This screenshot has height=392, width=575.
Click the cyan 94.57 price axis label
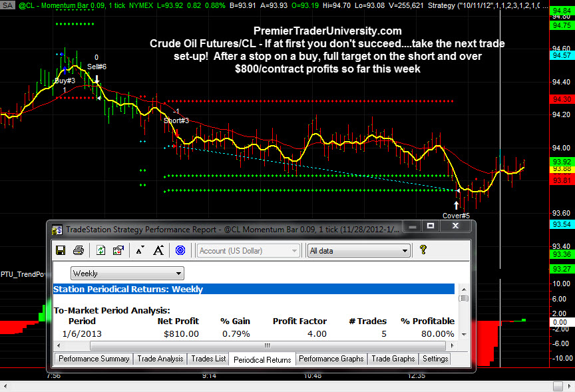click(x=562, y=55)
